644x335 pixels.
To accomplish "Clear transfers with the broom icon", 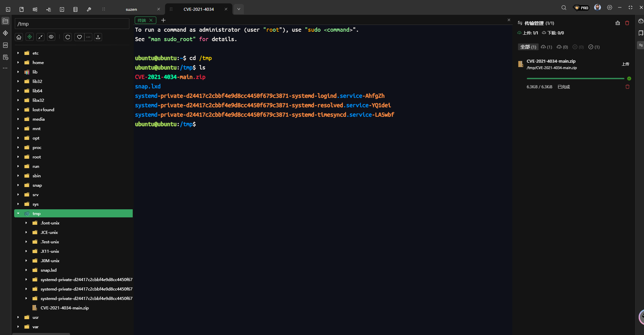I will point(617,23).
